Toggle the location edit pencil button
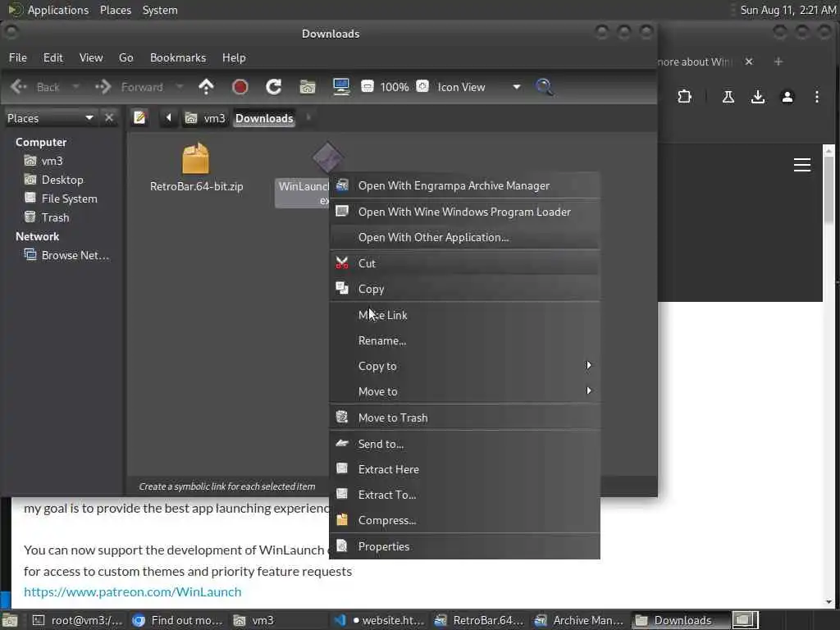Screen dimensions: 840x630 pos(139,118)
